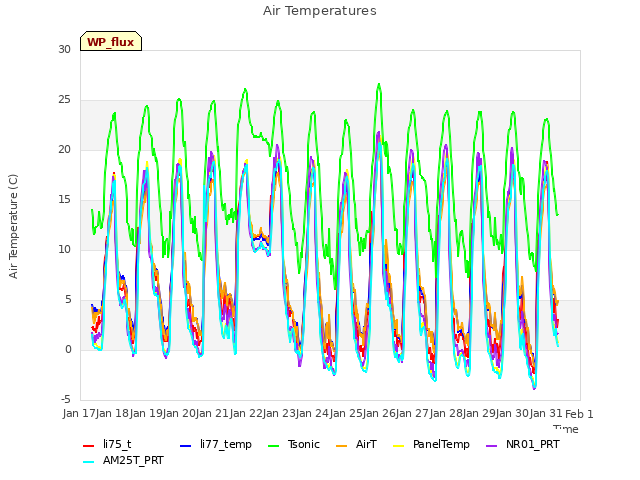Click the purple NR01_PRT legend color marker

tap(492, 446)
